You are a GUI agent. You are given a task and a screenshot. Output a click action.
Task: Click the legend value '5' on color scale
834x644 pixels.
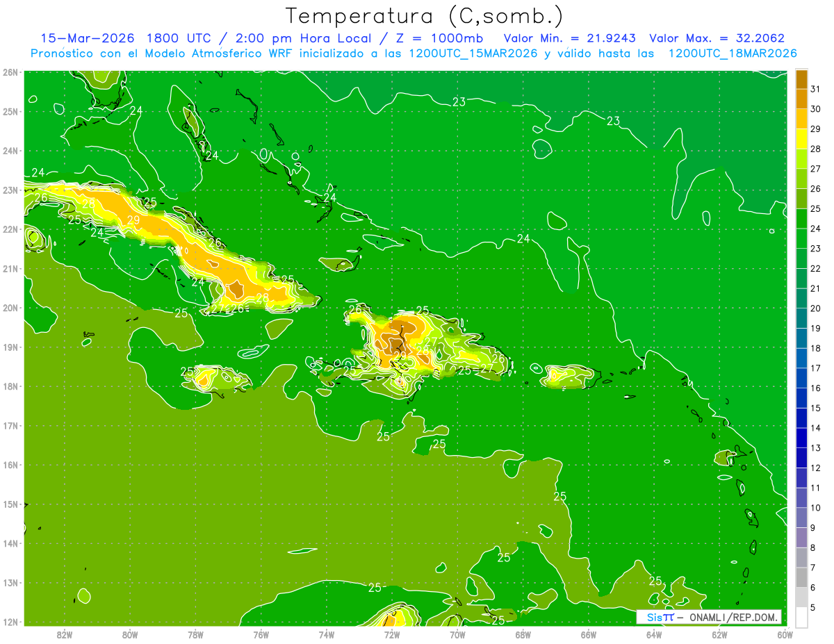point(814,608)
